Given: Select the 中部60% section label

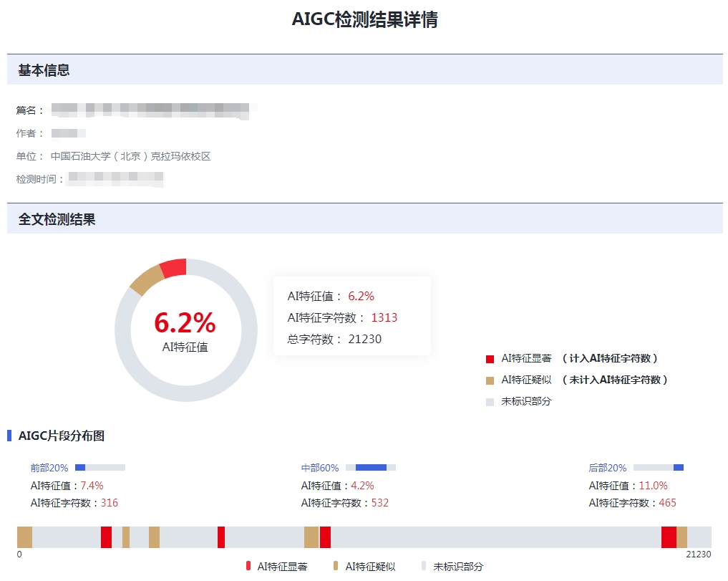Looking at the screenshot, I should point(320,468).
